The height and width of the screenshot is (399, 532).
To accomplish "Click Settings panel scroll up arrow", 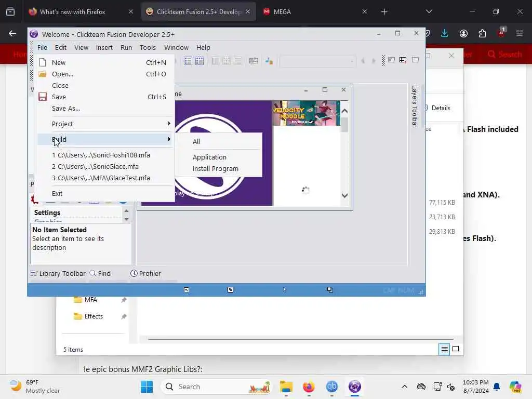I will 127,211.
